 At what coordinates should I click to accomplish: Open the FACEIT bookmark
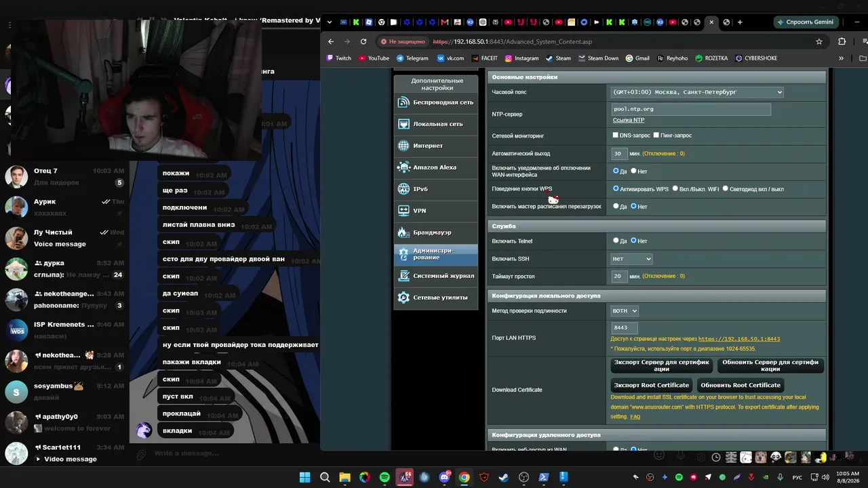click(484, 58)
